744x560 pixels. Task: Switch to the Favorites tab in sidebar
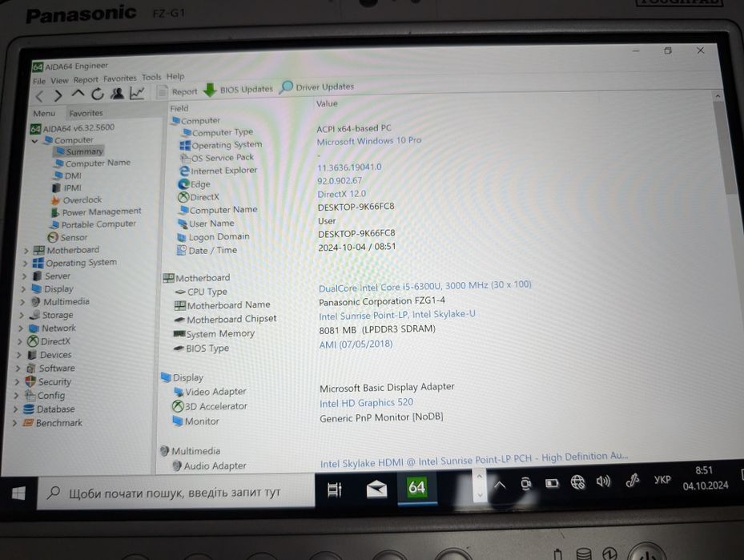pyautogui.click(x=86, y=113)
